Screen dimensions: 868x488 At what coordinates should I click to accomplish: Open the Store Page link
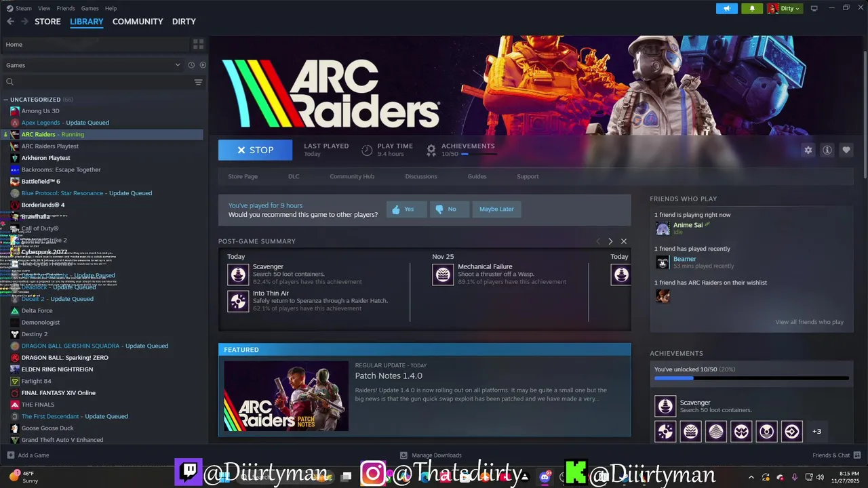[x=243, y=176]
